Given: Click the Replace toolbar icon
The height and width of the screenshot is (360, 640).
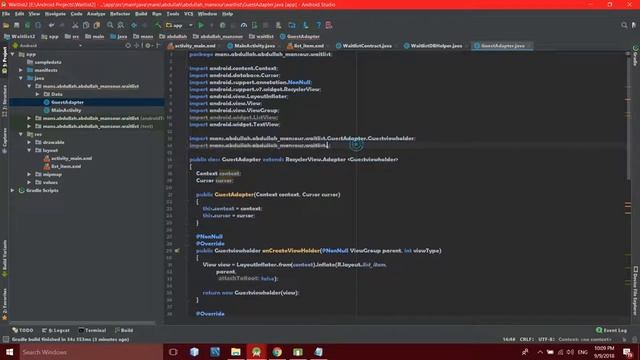Looking at the screenshot, I should [x=121, y=25].
